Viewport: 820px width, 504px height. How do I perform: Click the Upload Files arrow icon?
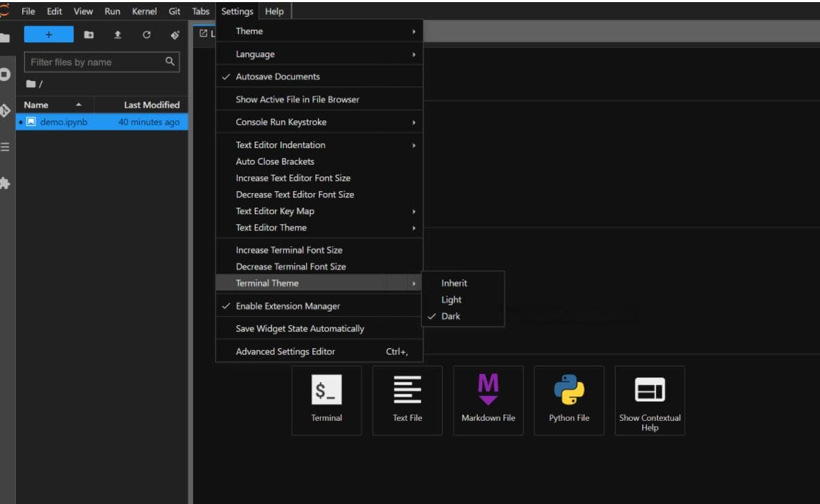pos(118,35)
